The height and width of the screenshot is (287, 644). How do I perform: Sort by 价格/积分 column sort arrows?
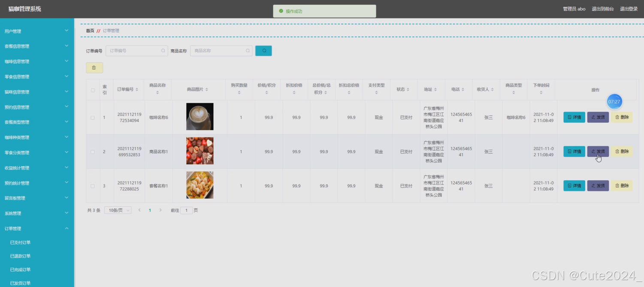tap(266, 93)
